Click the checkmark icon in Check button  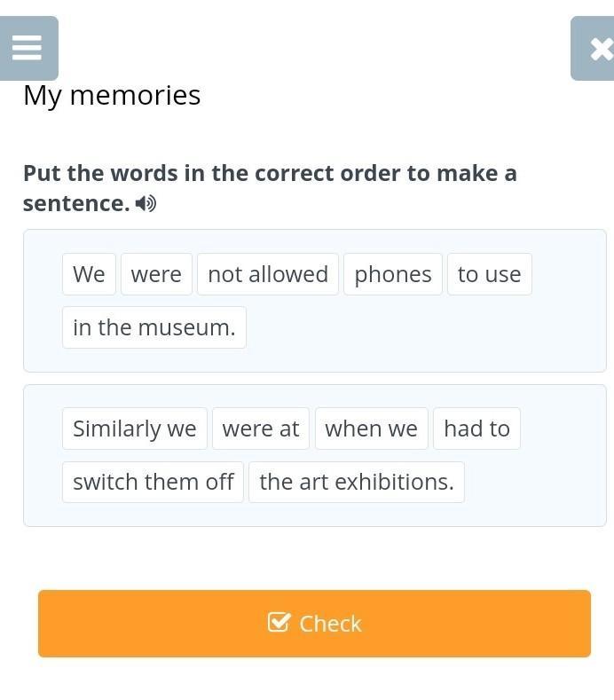[x=279, y=623]
